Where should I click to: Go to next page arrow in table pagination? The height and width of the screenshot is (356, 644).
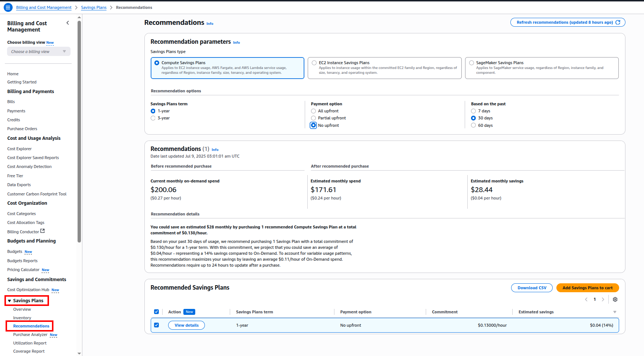(x=603, y=300)
